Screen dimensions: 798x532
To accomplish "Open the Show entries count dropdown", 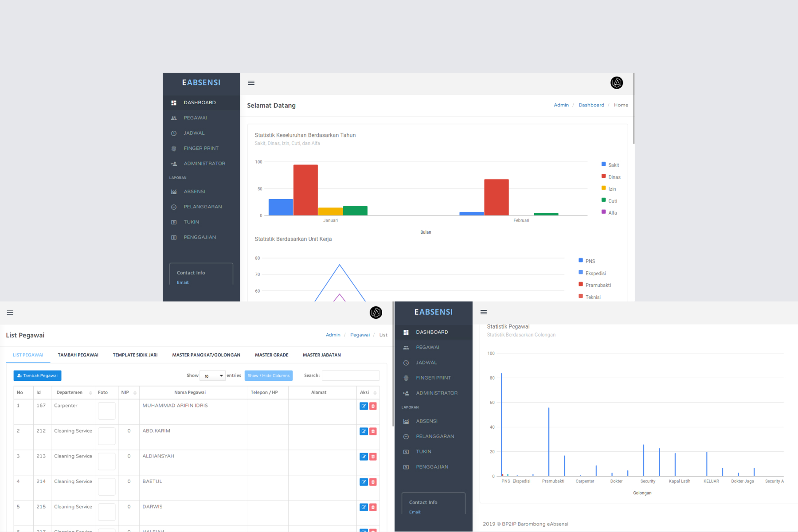I will click(213, 376).
